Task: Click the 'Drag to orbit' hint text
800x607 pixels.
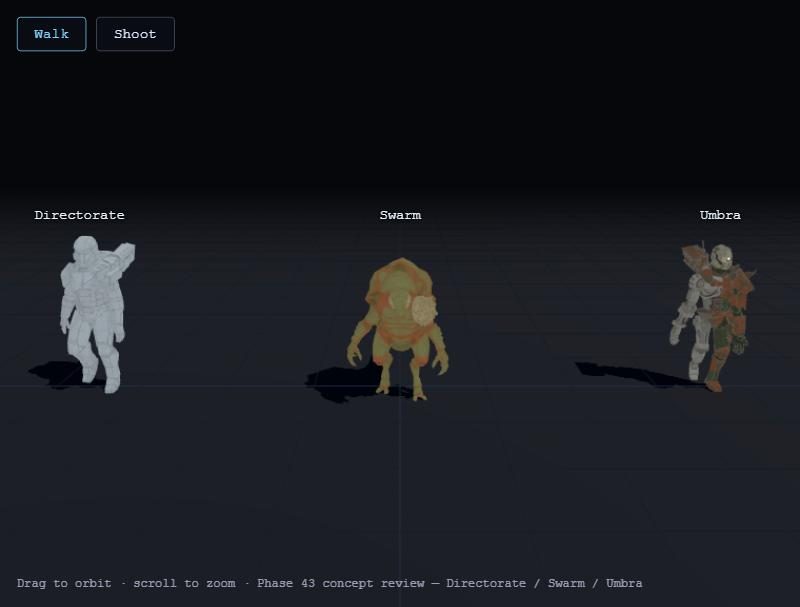Action: pos(64,583)
